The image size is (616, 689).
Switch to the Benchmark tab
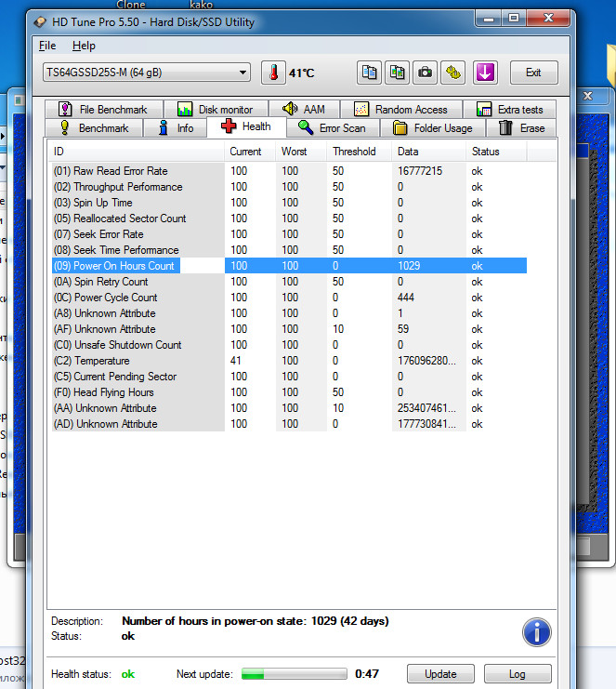[x=94, y=128]
